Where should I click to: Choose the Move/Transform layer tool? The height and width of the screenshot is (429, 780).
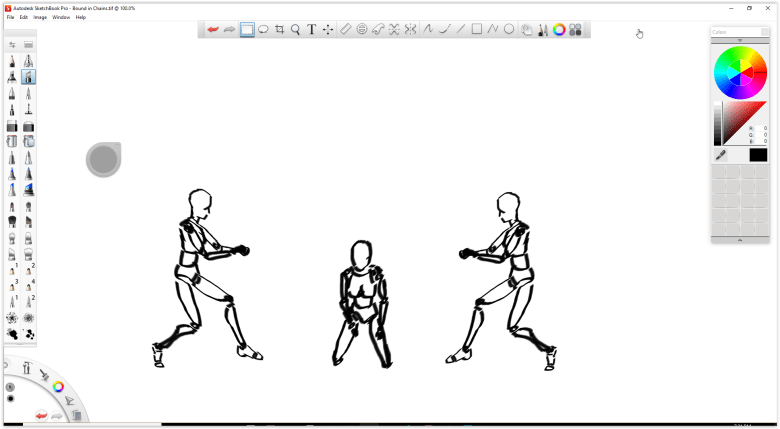328,30
